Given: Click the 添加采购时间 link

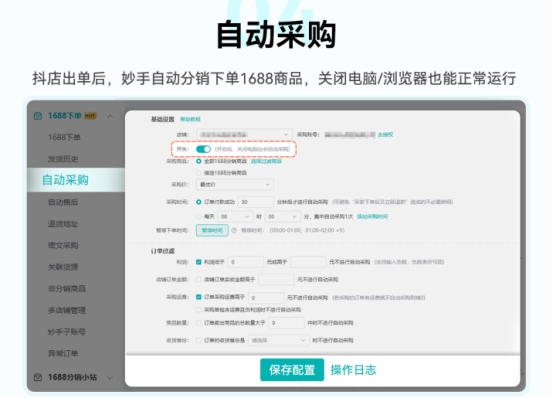Looking at the screenshot, I should tap(372, 216).
